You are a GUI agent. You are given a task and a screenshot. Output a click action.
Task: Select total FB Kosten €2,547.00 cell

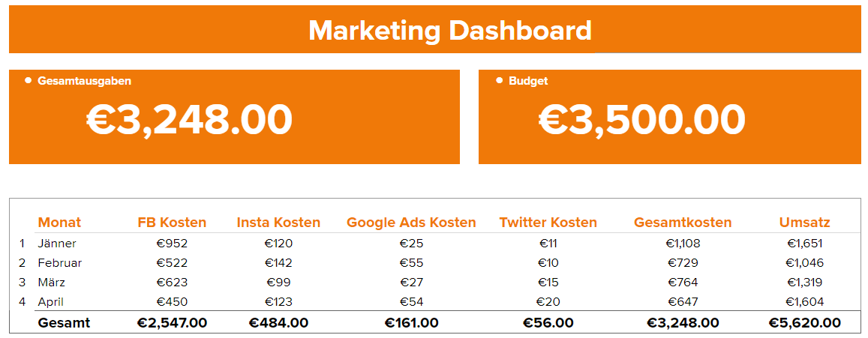click(x=172, y=323)
